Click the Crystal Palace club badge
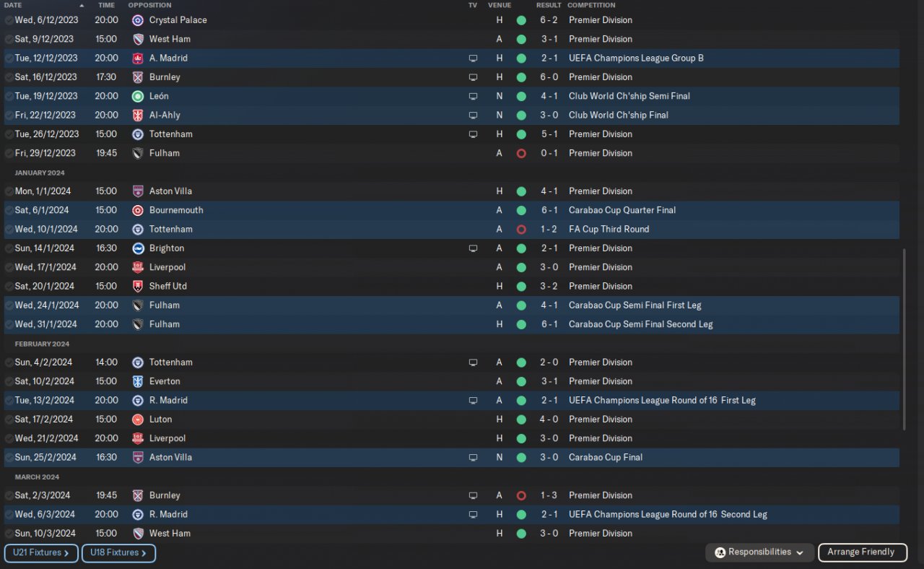The width and height of the screenshot is (924, 569). (138, 20)
